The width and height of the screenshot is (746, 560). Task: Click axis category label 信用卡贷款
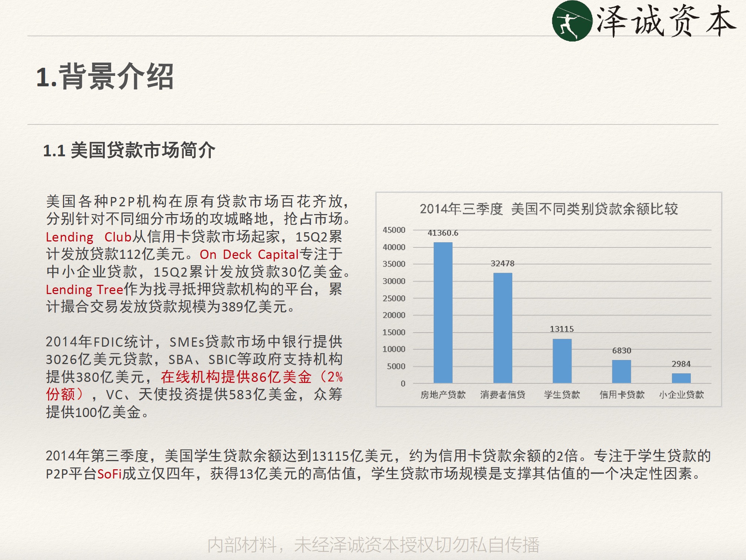tap(622, 395)
